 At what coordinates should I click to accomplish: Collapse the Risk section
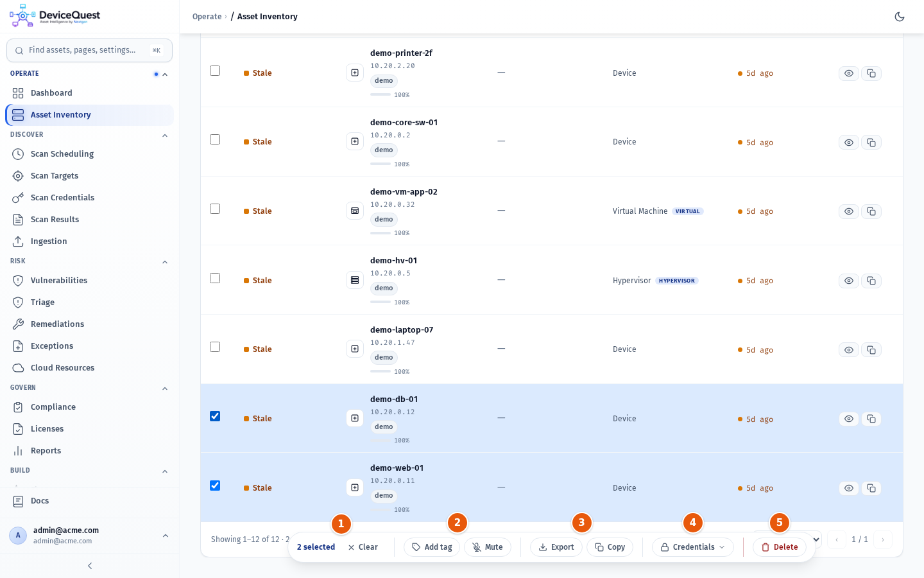165,262
